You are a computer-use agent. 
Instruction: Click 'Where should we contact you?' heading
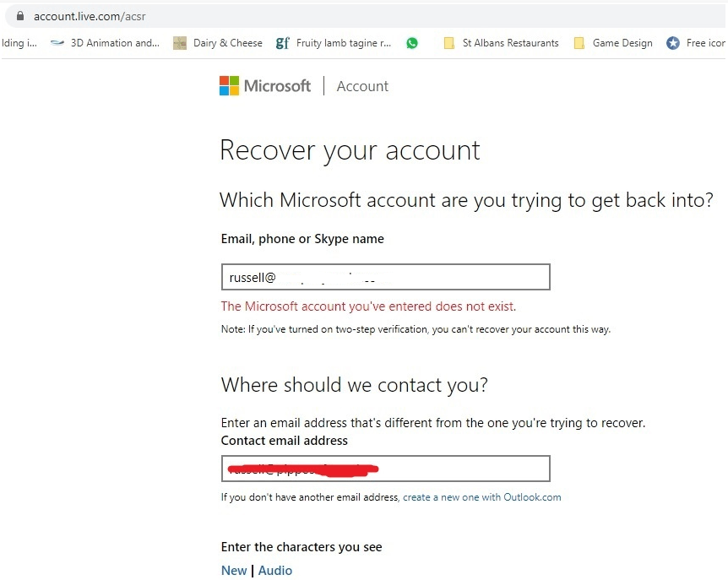354,385
